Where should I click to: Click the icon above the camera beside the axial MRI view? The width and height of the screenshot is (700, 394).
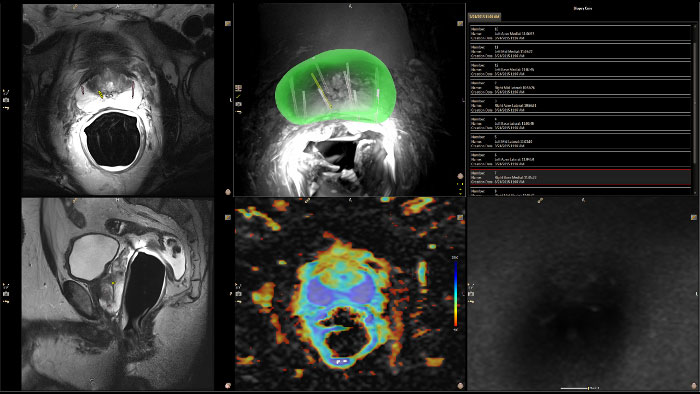(x=6, y=92)
